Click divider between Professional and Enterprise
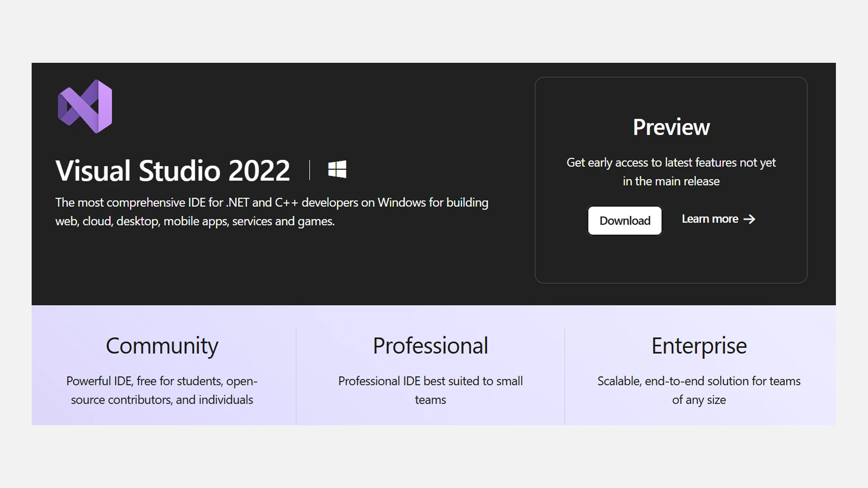 565,375
